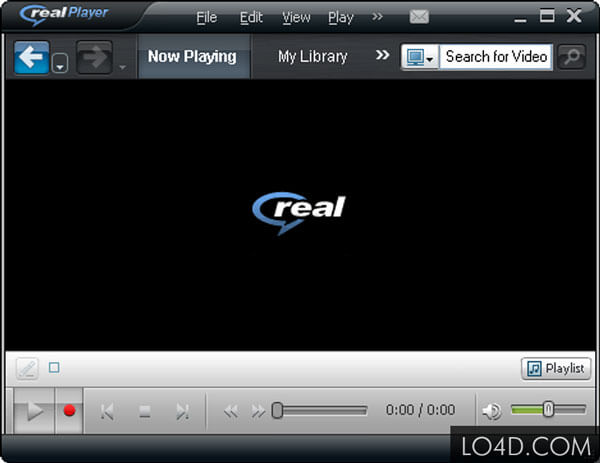Open the search type dropdown with monitor icon
Image resolution: width=600 pixels, height=463 pixels.
tap(420, 57)
